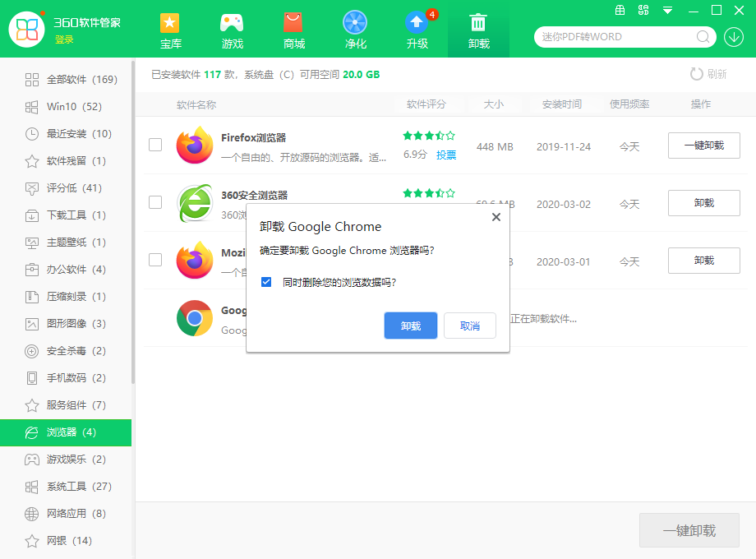Open the title bar dropdown menu arrow

[x=668, y=11]
